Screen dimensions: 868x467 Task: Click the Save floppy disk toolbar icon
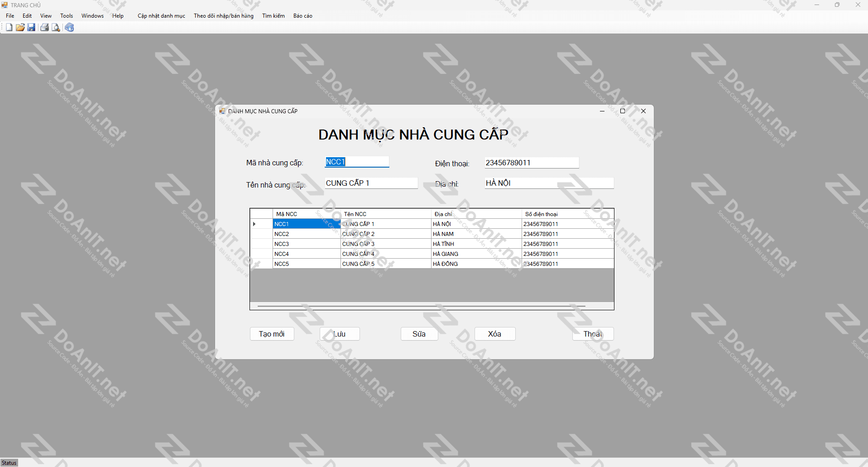tap(31, 28)
